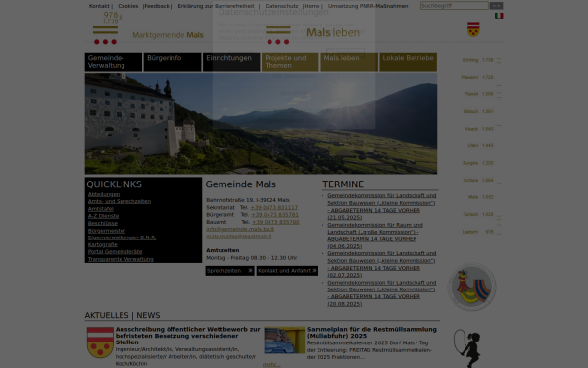
Task: Click info@gemeinde.mals.bz.it email link
Action: [x=240, y=229]
